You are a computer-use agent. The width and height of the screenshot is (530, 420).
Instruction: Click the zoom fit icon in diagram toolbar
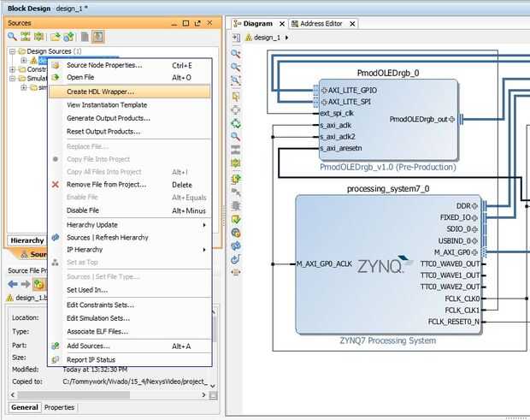pos(236,80)
